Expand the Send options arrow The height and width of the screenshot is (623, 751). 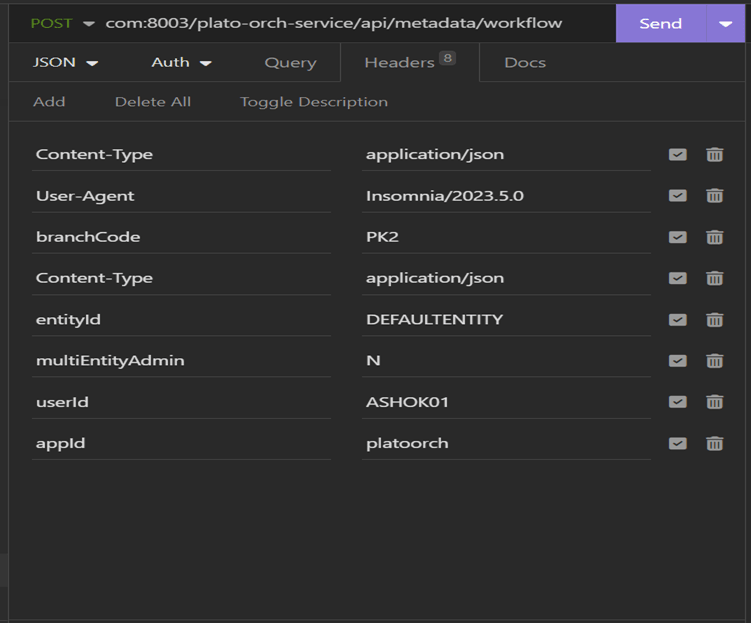coord(725,23)
